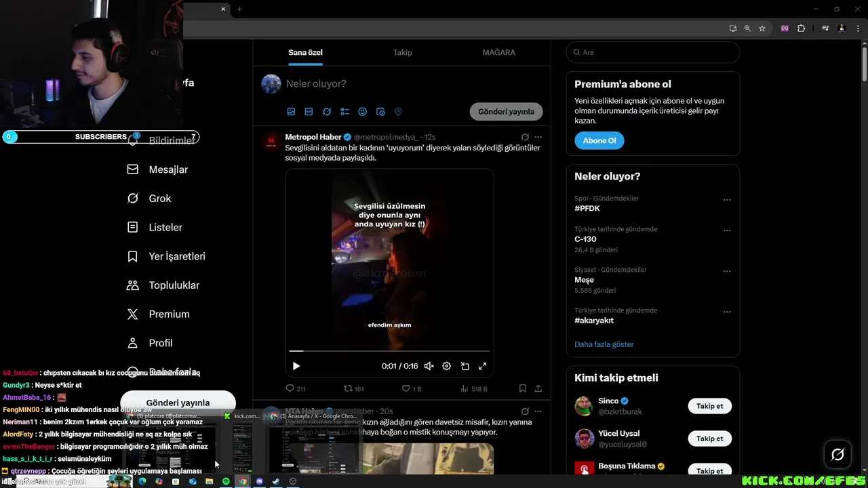868x488 pixels.
Task: Open Grok image tool in composer
Action: 327,112
